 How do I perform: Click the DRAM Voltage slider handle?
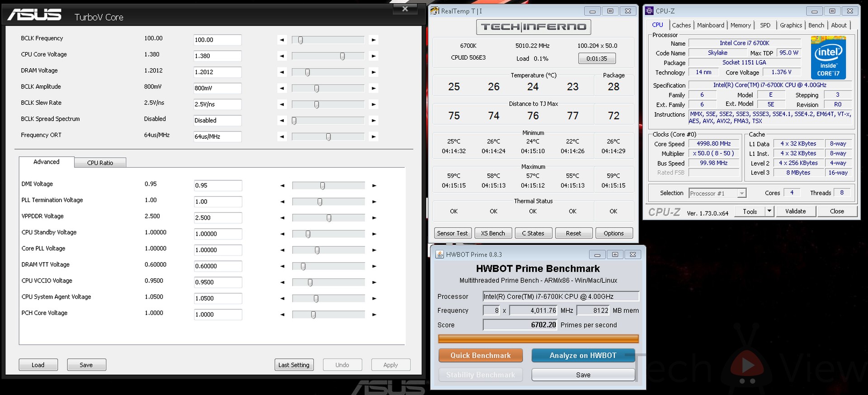pos(307,72)
